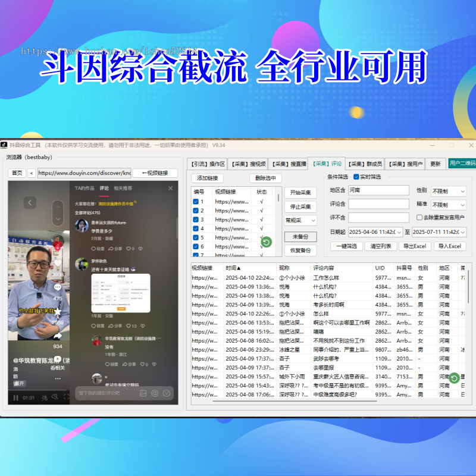Click the 删除选中 button

265,178
